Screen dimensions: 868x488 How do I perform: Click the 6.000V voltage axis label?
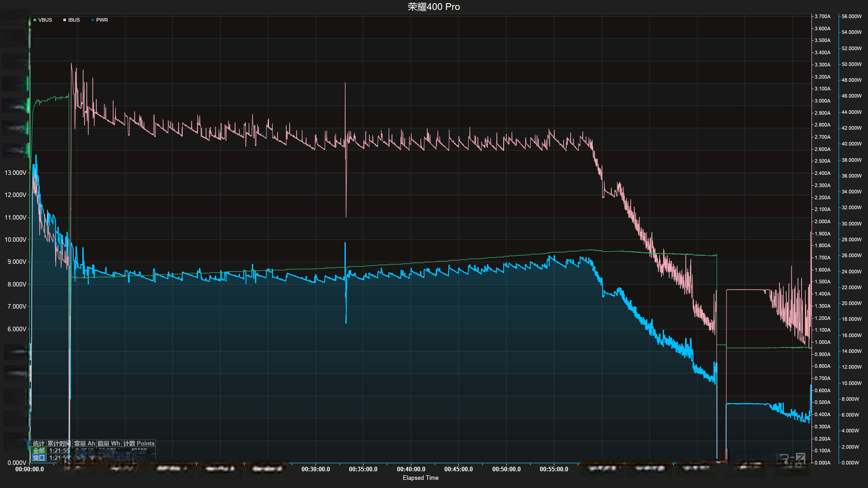coord(17,329)
